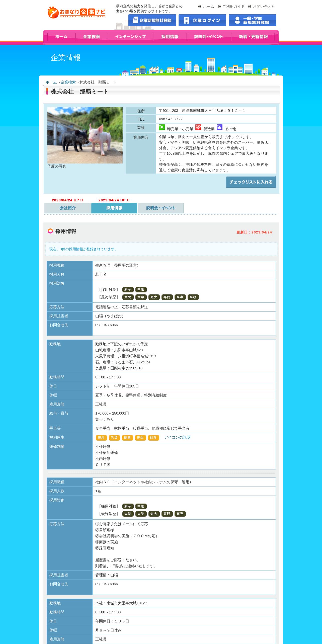Click 大院 badge in 生産管理 job

[x=128, y=297]
